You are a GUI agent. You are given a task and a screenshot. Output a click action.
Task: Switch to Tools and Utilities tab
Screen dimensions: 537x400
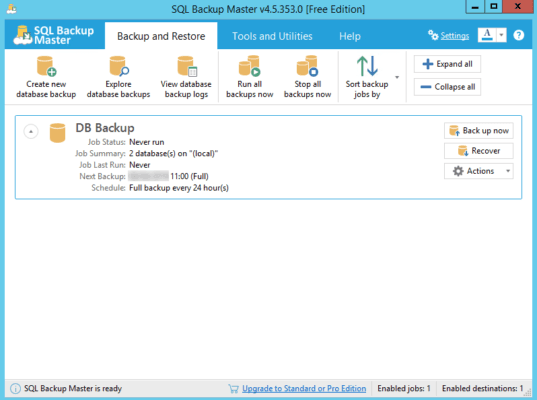click(272, 36)
